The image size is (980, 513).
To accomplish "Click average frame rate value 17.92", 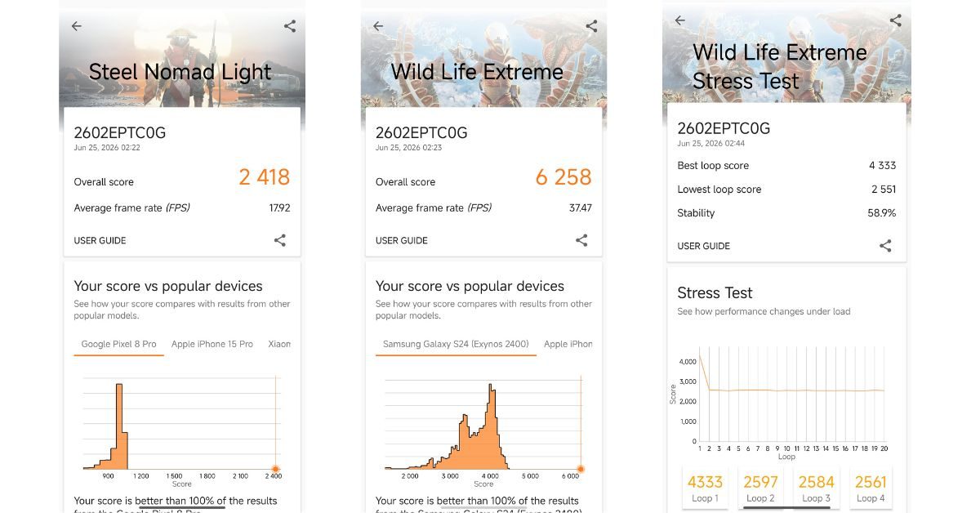I will tap(279, 208).
